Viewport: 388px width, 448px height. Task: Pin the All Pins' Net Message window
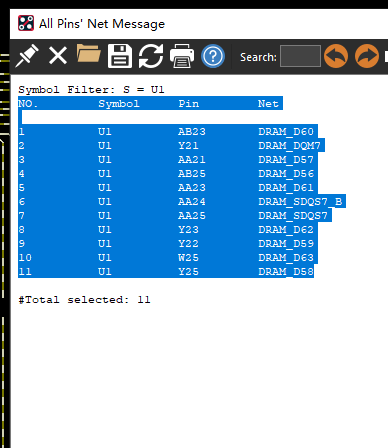click(x=27, y=56)
